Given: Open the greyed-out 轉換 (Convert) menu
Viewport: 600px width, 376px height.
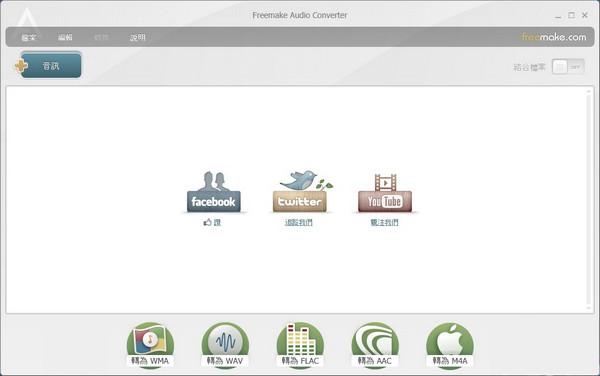Looking at the screenshot, I should pyautogui.click(x=101, y=37).
